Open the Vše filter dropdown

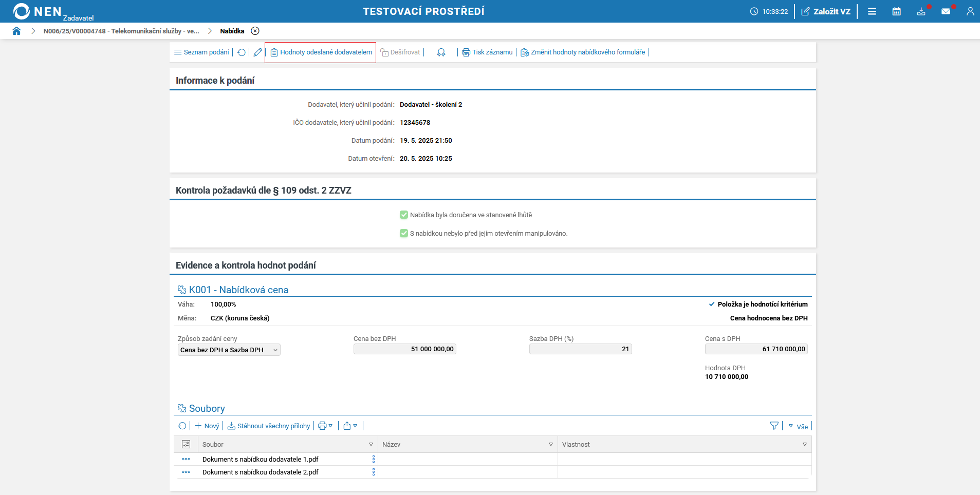pyautogui.click(x=798, y=426)
